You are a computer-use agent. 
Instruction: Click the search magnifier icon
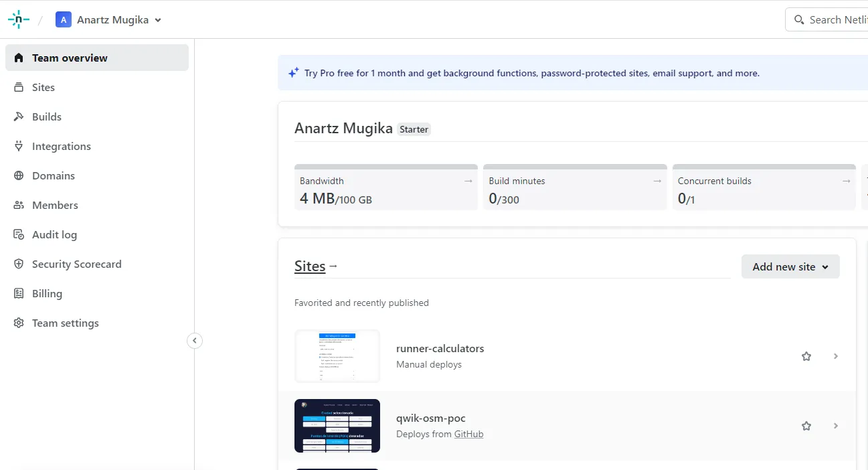pos(799,20)
